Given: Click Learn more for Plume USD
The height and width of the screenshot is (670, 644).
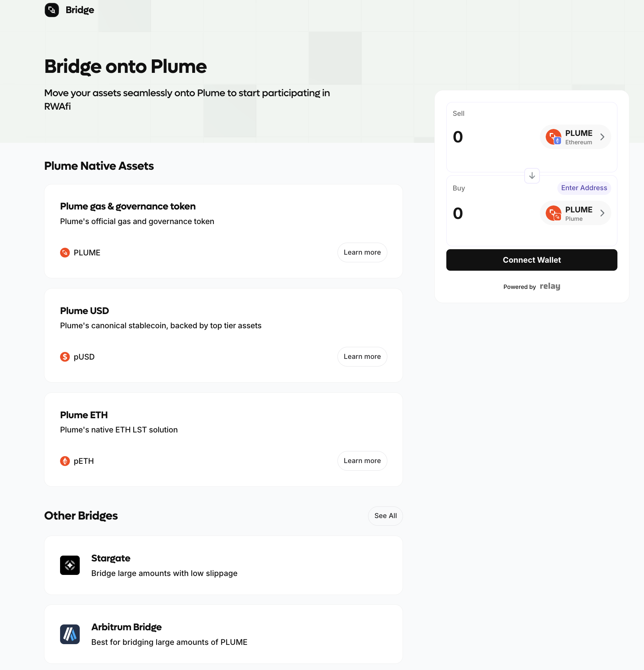Looking at the screenshot, I should click(362, 357).
